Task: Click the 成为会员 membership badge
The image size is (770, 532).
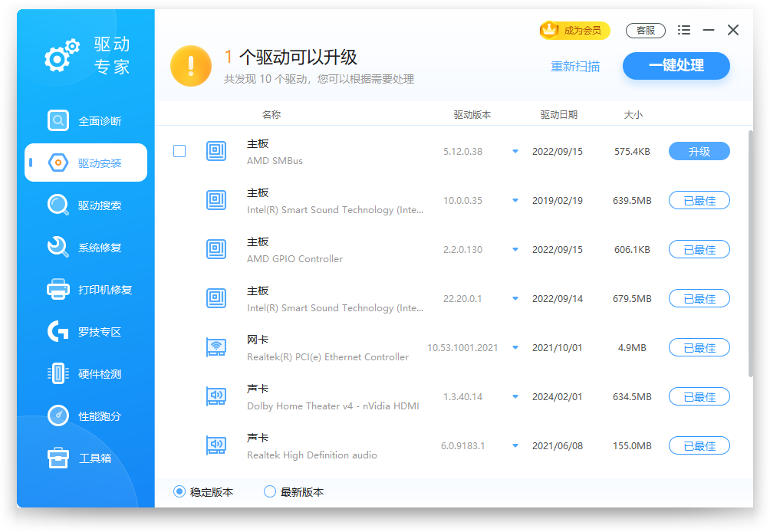Action: pos(575,31)
